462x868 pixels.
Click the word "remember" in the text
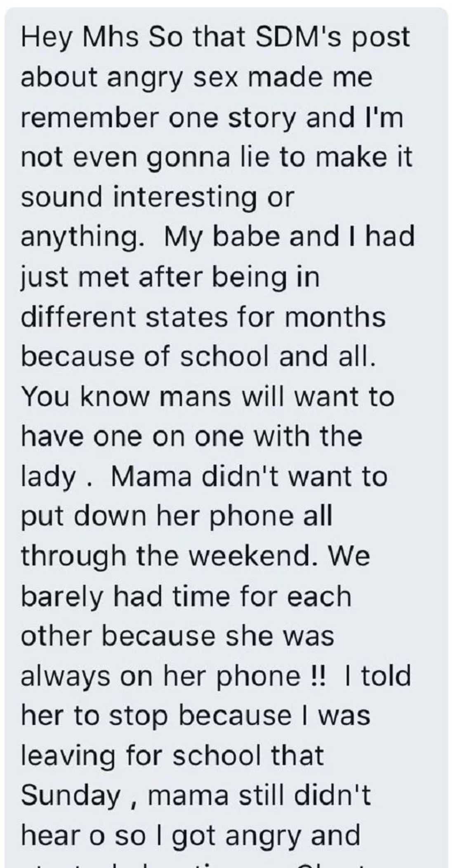pos(90,118)
